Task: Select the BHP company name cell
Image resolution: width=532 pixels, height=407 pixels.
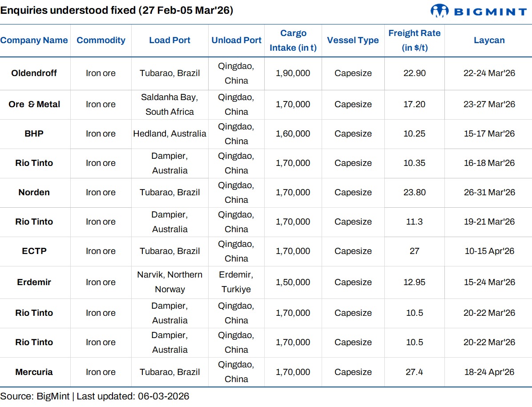Action: (x=34, y=134)
